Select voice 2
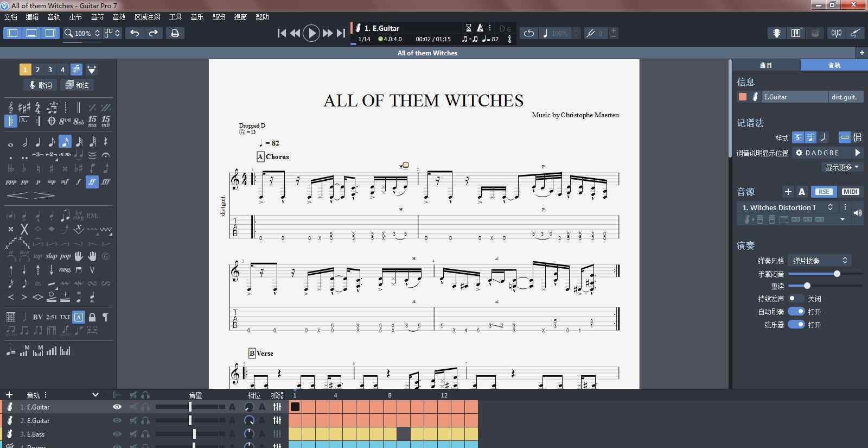 37,70
